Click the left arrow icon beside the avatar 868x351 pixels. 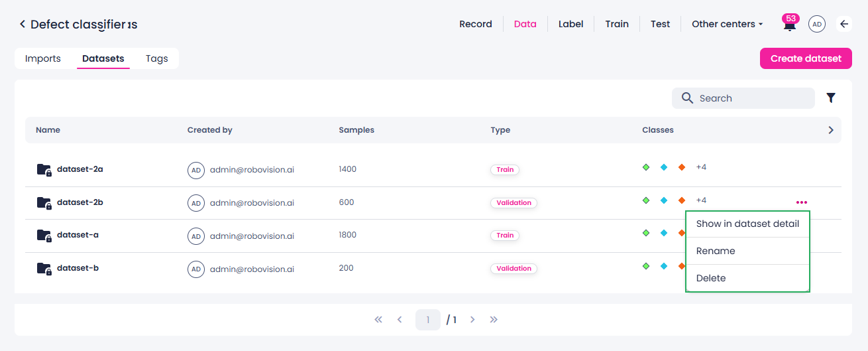[x=844, y=25]
